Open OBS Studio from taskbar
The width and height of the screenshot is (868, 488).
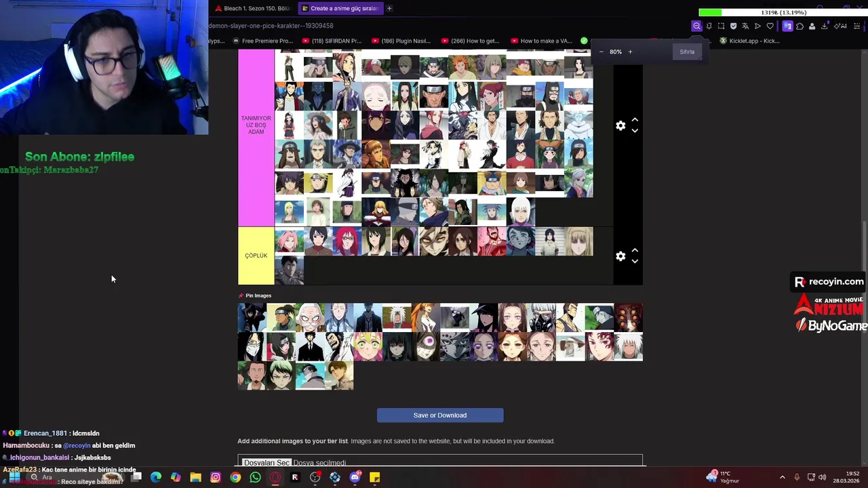(315, 477)
